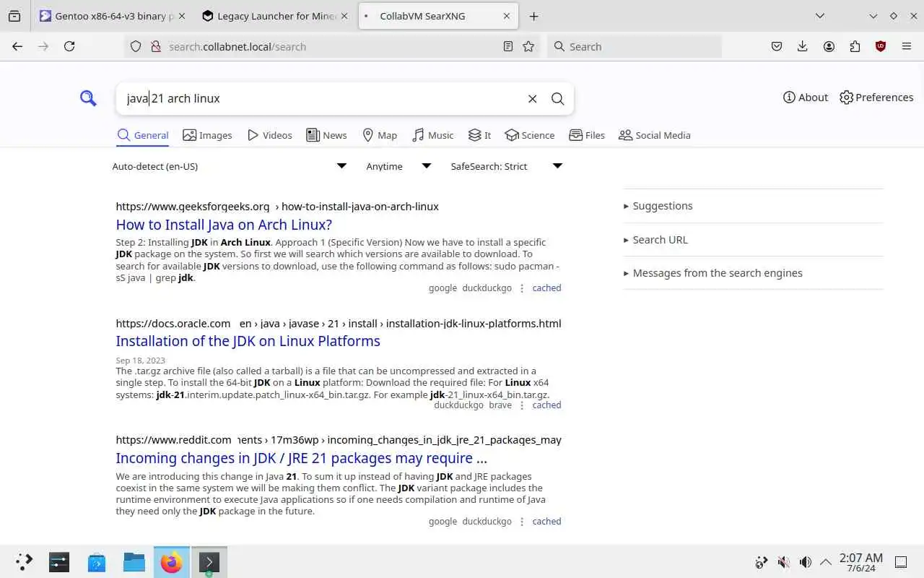Open 'Incoming changes in JDK / JRE 21' result
The width and height of the screenshot is (924, 578).
(x=301, y=458)
